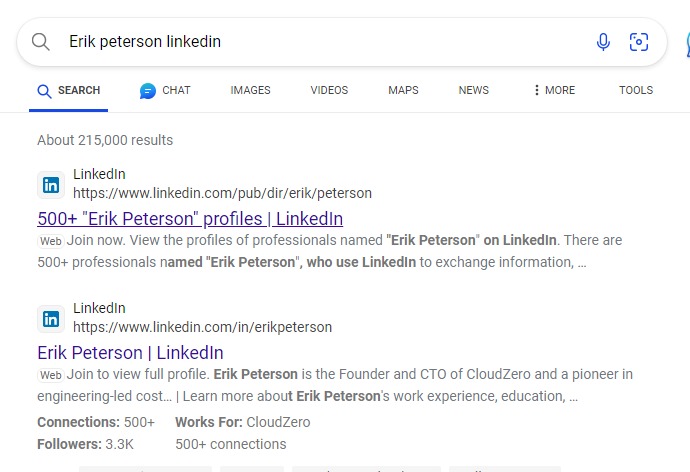
Task: Switch to the IMAGES tab
Action: click(250, 90)
